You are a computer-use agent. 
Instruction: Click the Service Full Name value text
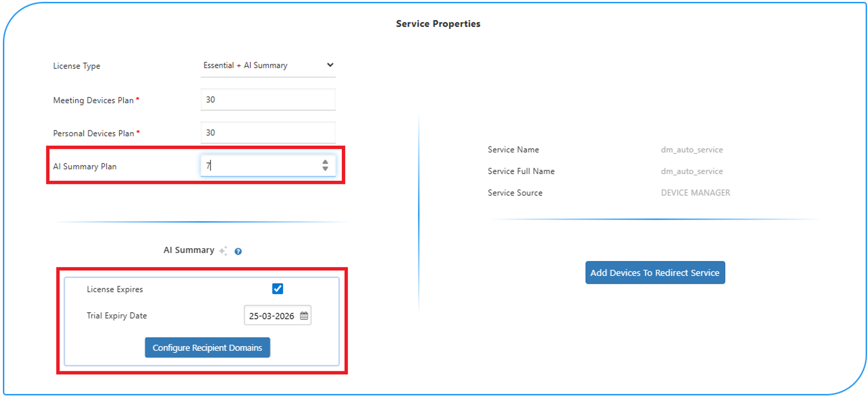click(x=691, y=171)
